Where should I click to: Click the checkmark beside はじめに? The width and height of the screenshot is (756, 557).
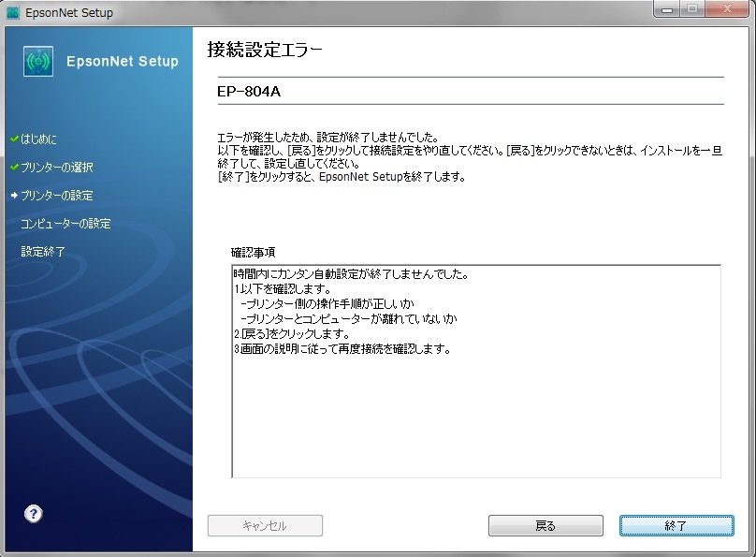coord(14,139)
